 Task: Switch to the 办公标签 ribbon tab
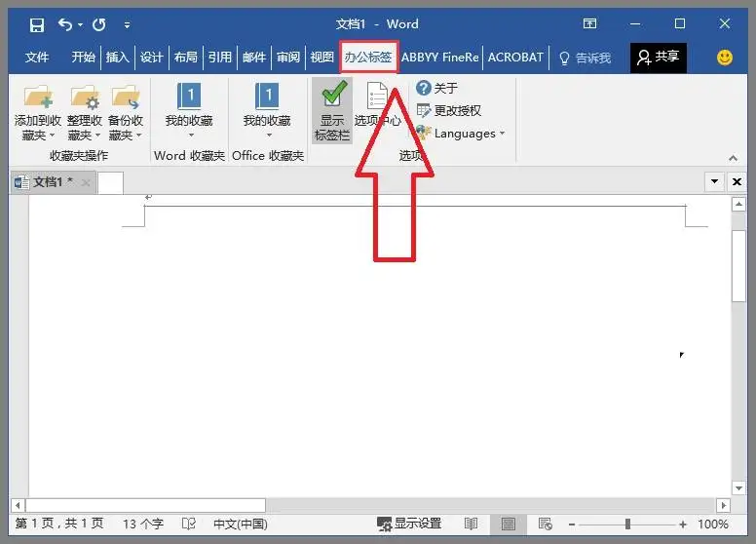pos(368,58)
